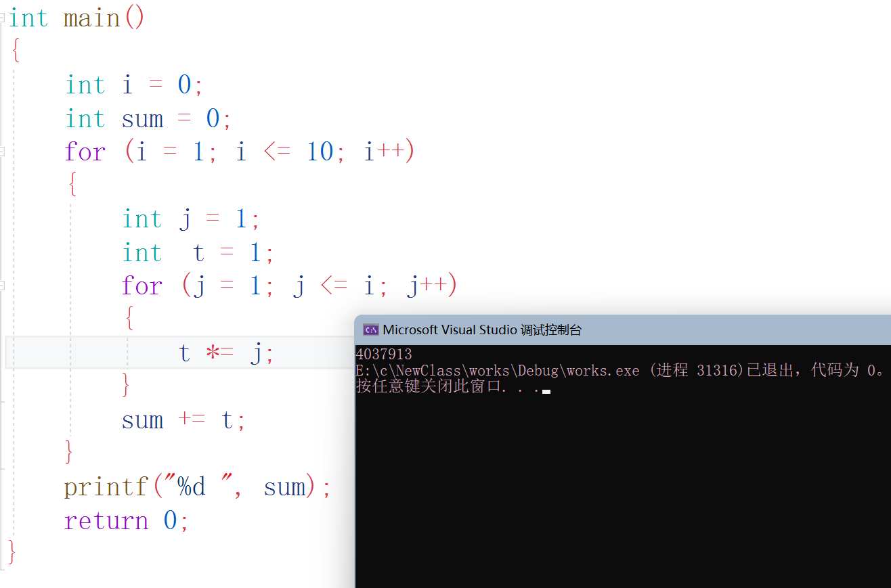Collapse the inner 'for (j = 1' loop block
The image size is (891, 588).
point(2,286)
